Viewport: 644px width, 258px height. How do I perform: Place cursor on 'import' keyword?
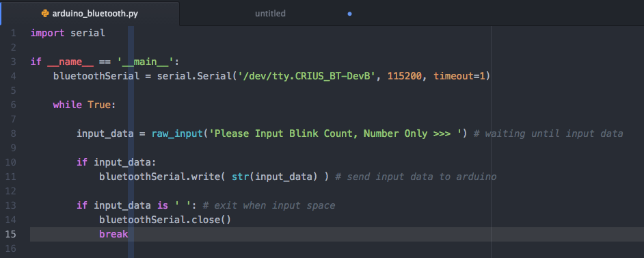48,34
